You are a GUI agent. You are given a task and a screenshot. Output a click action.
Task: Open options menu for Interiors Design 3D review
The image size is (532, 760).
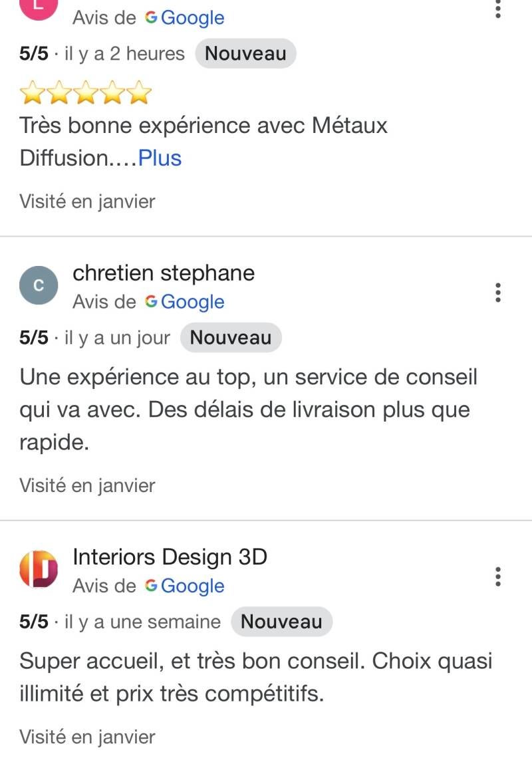tap(498, 576)
